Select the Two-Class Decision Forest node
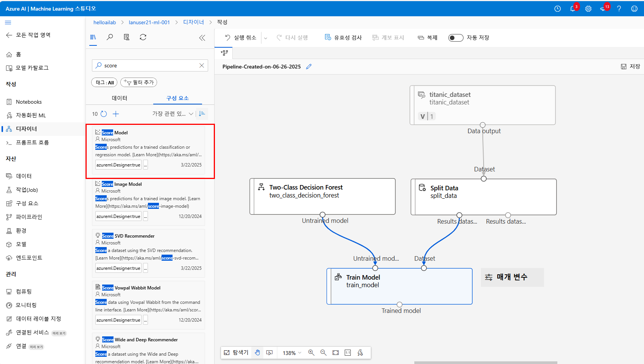 click(x=322, y=196)
